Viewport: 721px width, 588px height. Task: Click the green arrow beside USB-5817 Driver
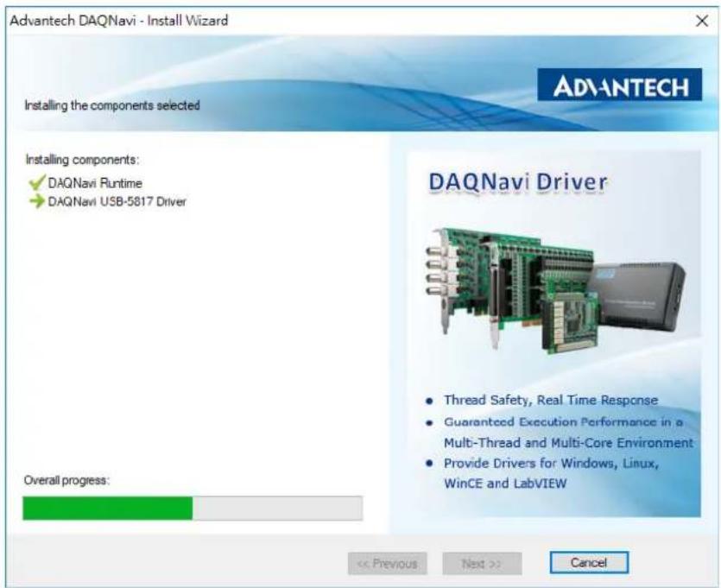tap(37, 201)
